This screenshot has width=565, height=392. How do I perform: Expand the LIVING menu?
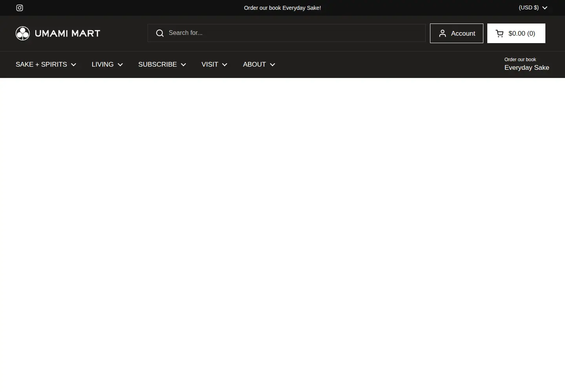[107, 64]
